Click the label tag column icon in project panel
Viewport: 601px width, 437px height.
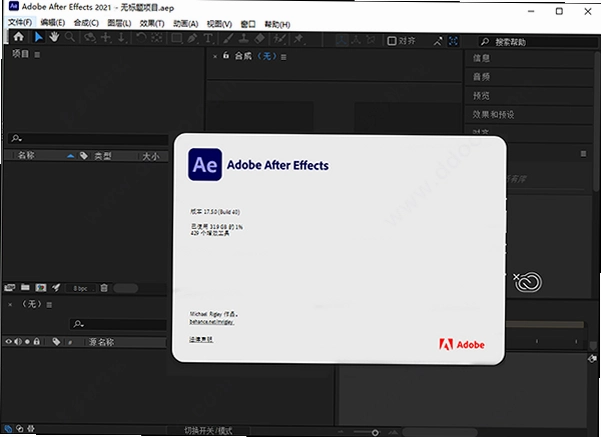pos(84,156)
